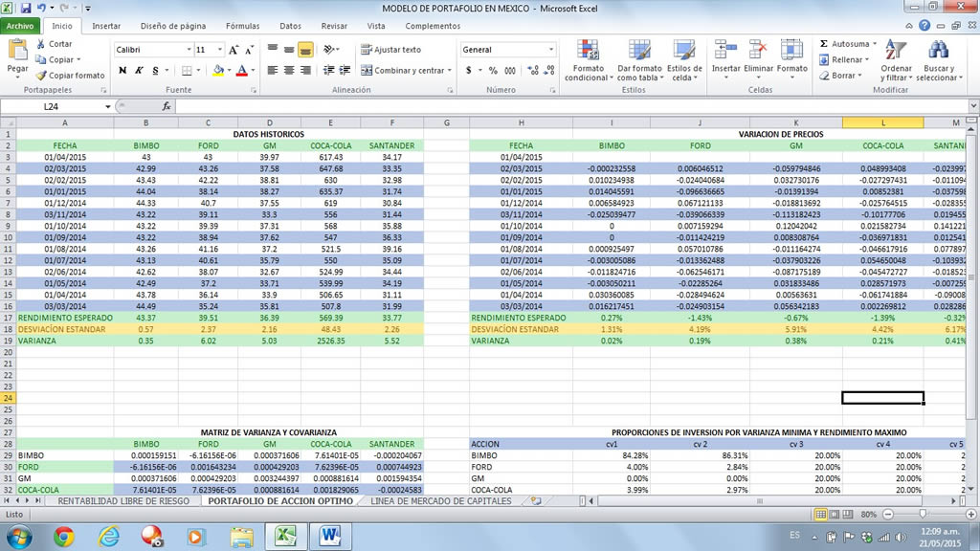
Task: Click Ajustar texto wrap icon
Action: (367, 50)
